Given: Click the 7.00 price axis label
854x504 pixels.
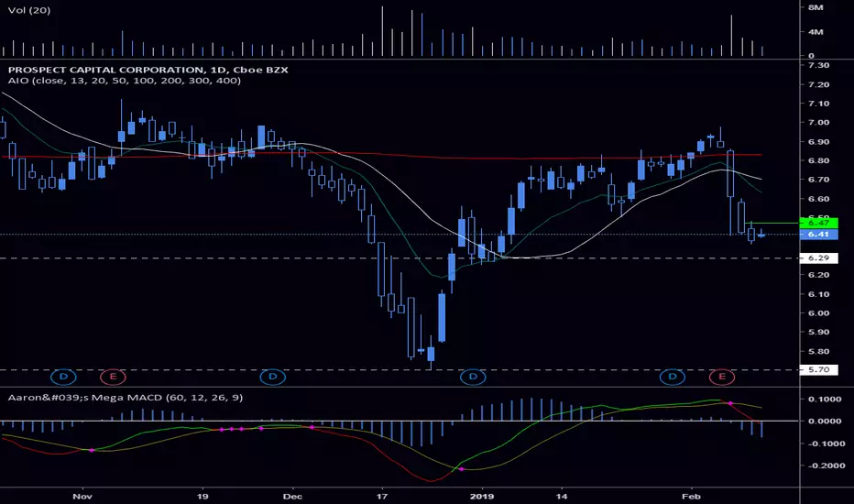Looking at the screenshot, I should click(818, 123).
